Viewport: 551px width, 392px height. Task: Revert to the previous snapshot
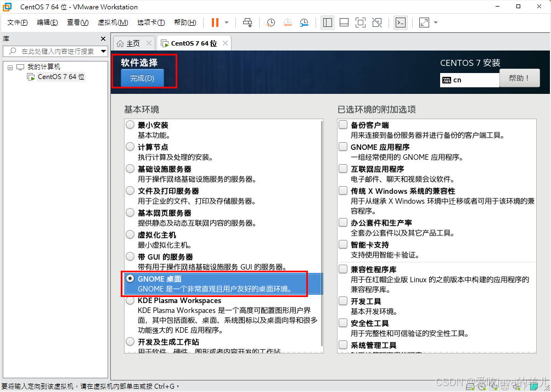point(288,23)
